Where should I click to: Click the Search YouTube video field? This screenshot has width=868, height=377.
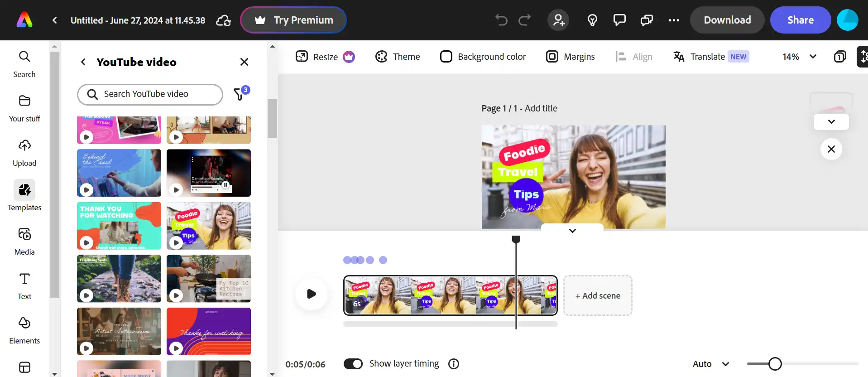tap(150, 94)
